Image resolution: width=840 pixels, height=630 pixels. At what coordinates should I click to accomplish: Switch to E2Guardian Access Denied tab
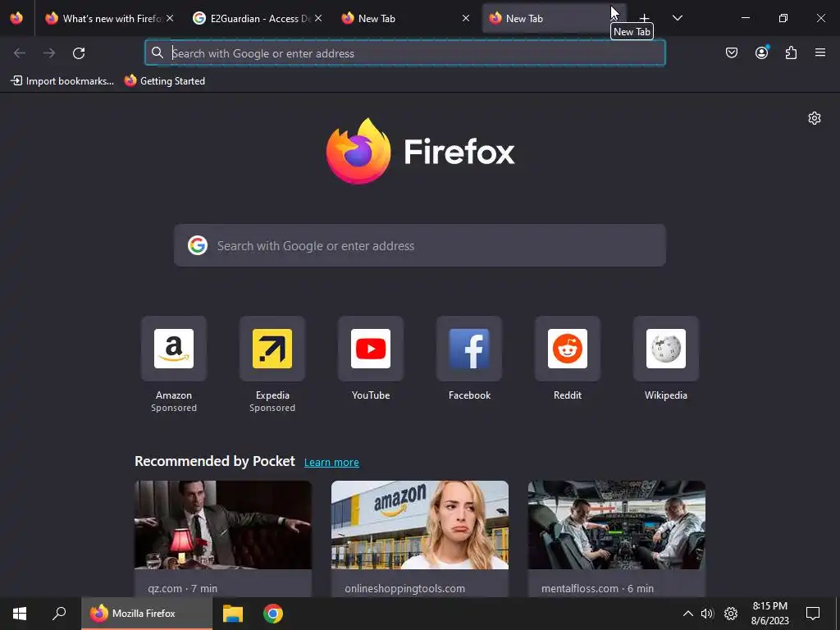pyautogui.click(x=257, y=18)
